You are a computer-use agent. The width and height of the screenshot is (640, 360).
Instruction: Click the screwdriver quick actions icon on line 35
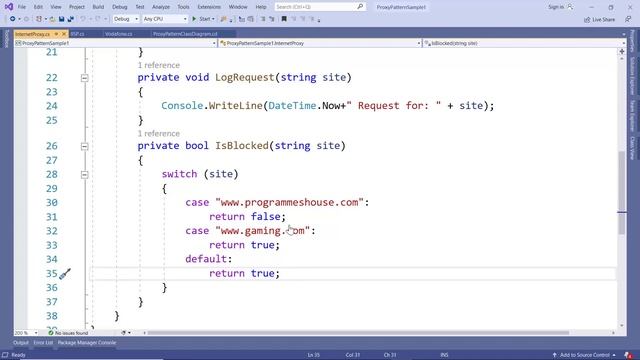pos(65,273)
